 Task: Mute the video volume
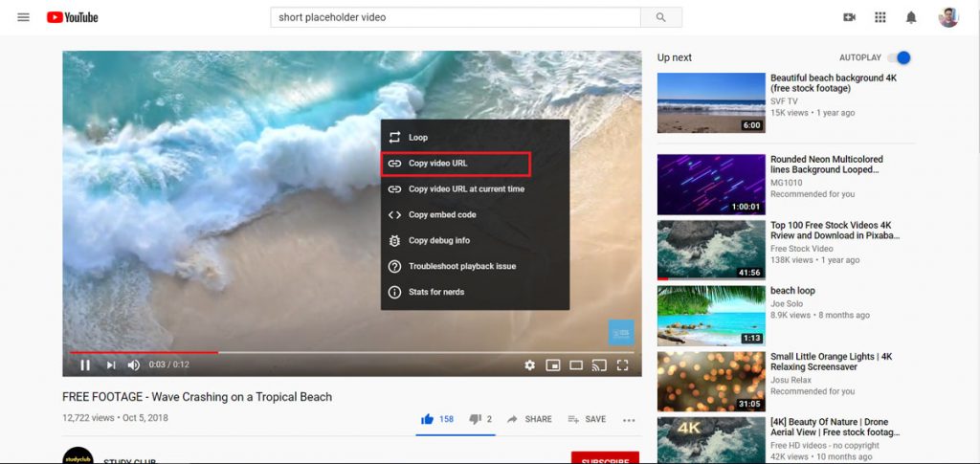pos(134,365)
